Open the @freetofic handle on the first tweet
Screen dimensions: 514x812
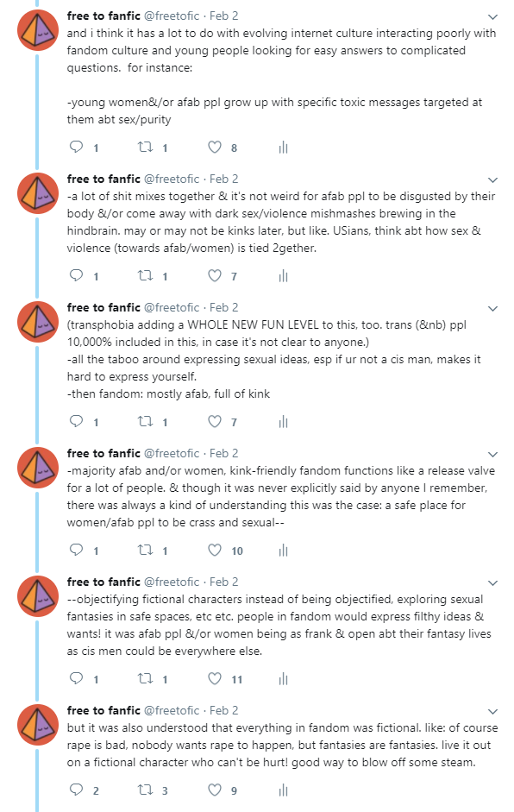pos(172,16)
